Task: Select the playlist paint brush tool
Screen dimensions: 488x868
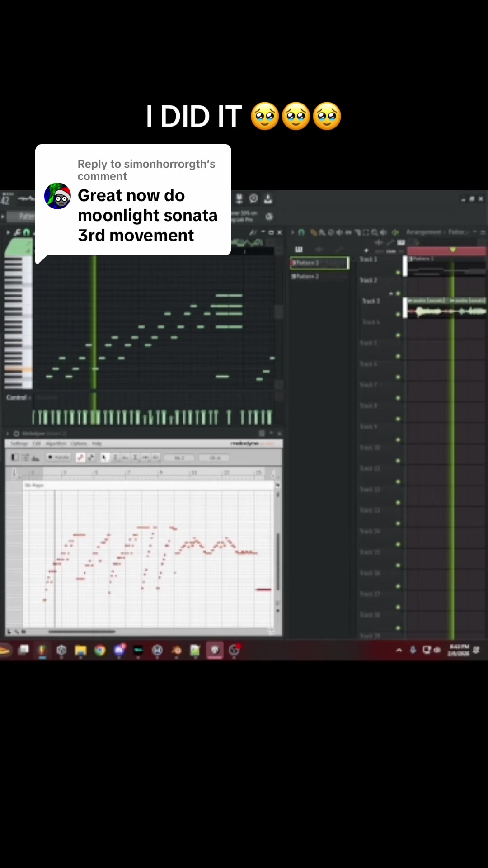Action: (x=322, y=232)
